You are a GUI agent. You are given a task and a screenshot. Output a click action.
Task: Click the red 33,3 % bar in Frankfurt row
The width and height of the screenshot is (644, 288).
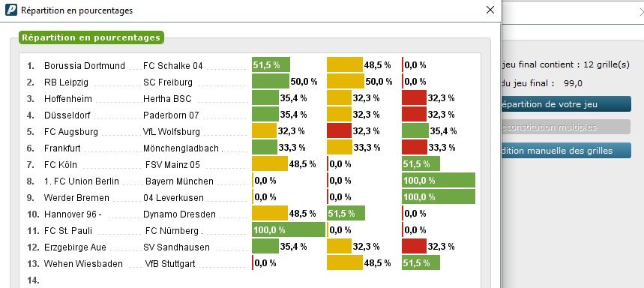(415, 147)
